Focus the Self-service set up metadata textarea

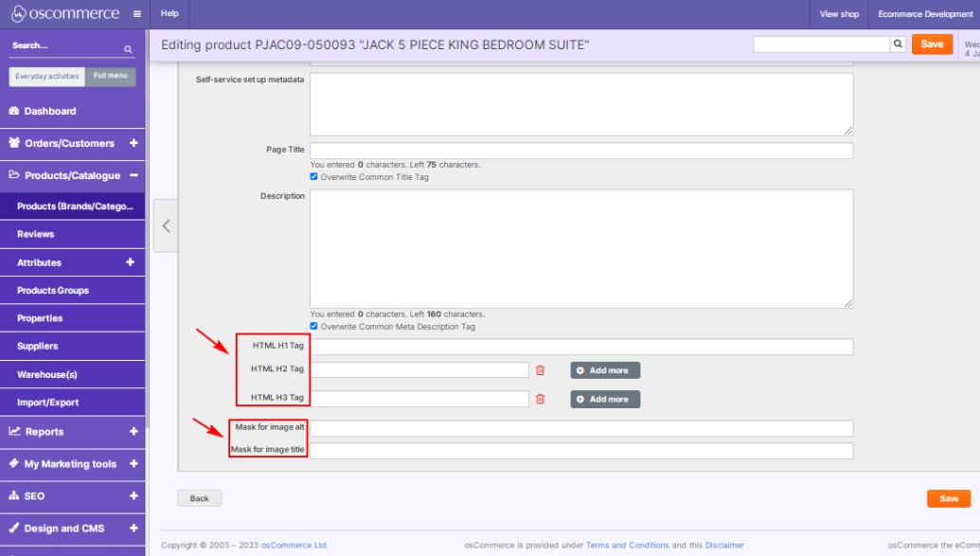581,104
